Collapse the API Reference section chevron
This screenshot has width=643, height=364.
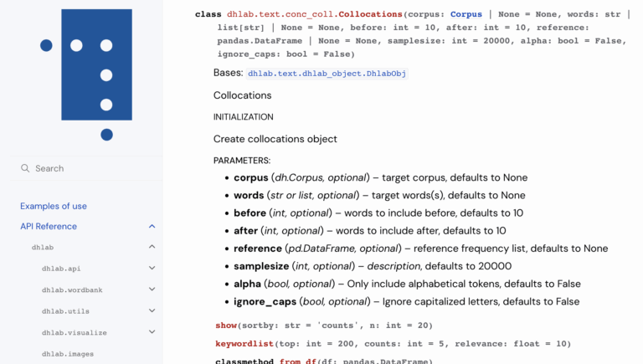[152, 226]
